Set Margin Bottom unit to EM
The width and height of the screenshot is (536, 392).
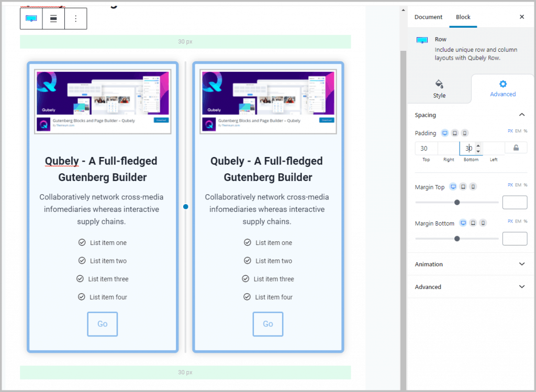518,221
